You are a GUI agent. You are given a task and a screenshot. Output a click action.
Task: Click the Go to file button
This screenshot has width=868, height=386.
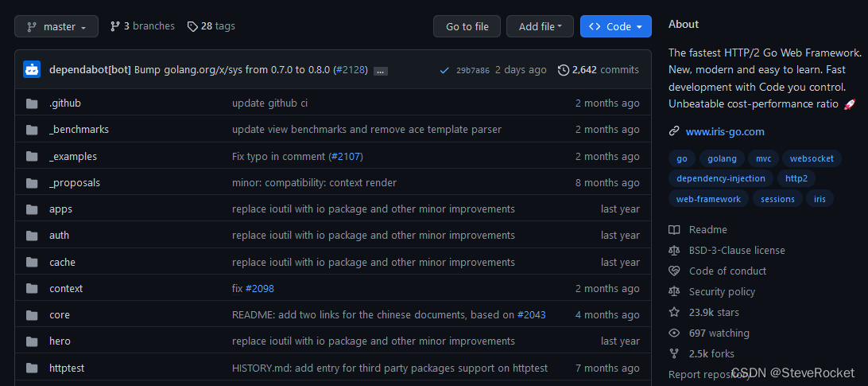(467, 26)
